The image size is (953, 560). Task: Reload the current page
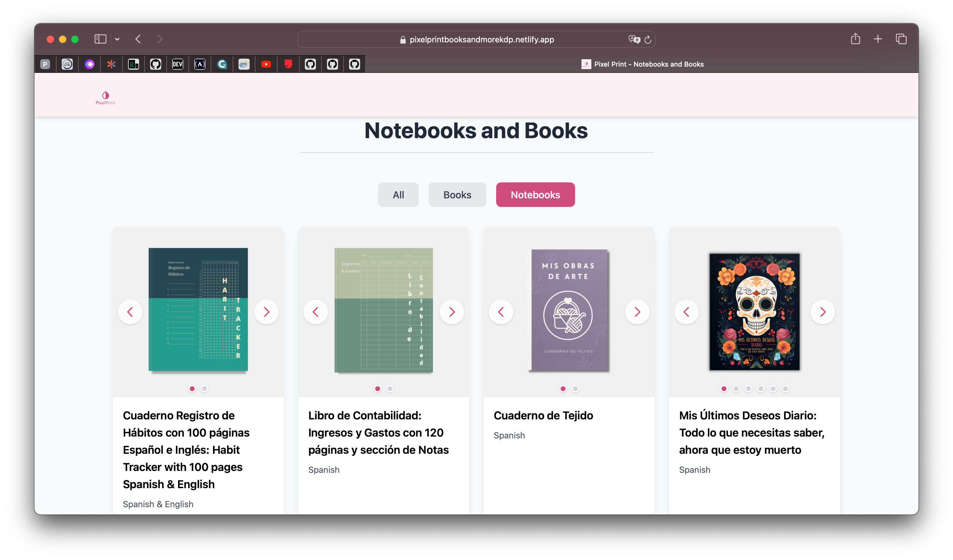pyautogui.click(x=648, y=39)
